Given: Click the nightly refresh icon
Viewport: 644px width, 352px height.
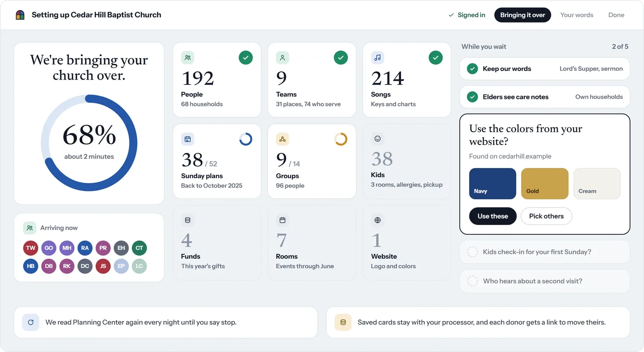Looking at the screenshot, I should [31, 323].
